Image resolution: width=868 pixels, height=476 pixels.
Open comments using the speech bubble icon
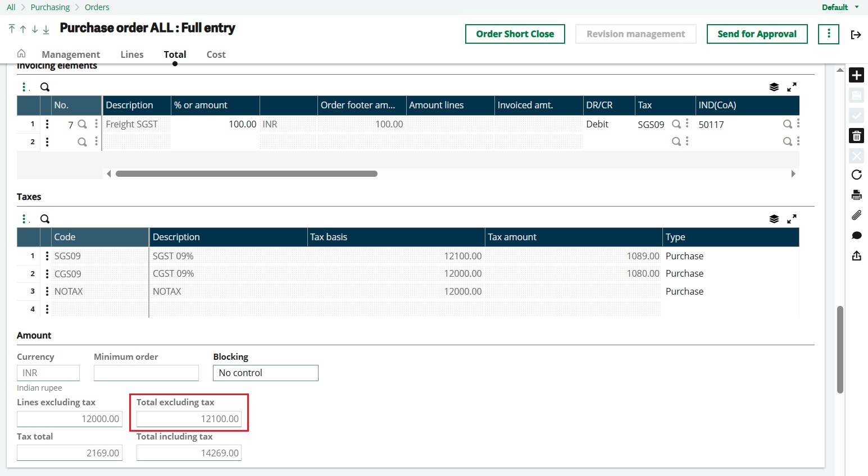pos(856,235)
